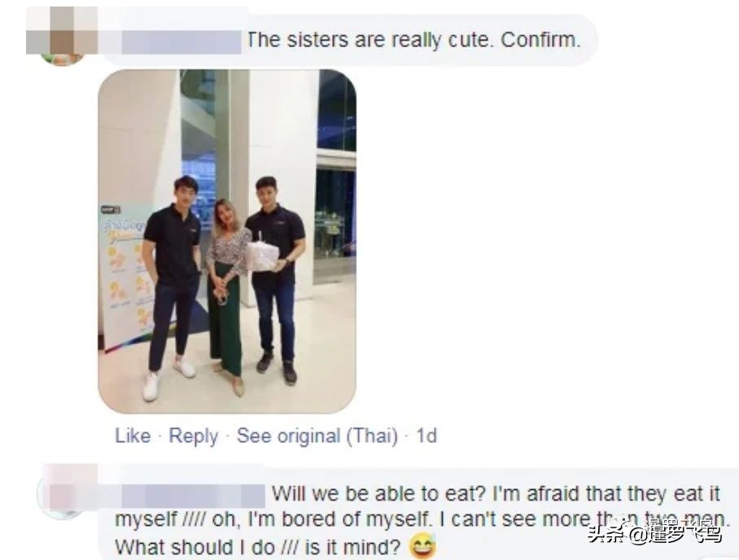Reply to the sisters comment
Viewport: 739px width, 560px height.
click(x=193, y=436)
